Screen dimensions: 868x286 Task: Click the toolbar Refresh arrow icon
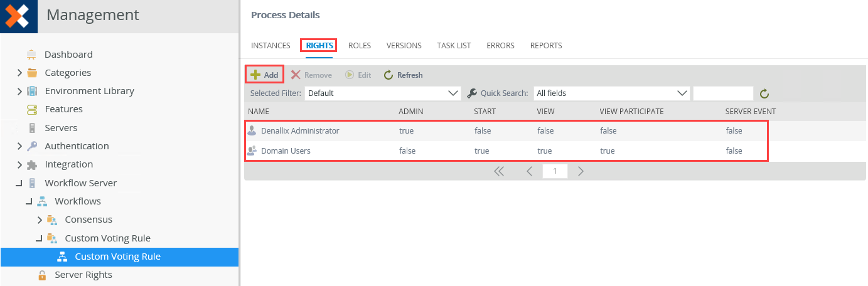click(388, 75)
